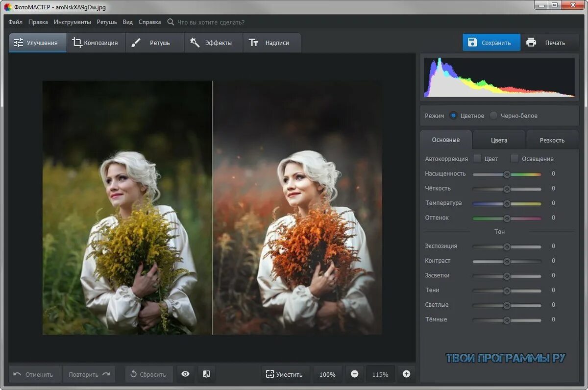The height and width of the screenshot is (390, 588).
Task: Click the zoom in plus icon
Action: pos(406,374)
